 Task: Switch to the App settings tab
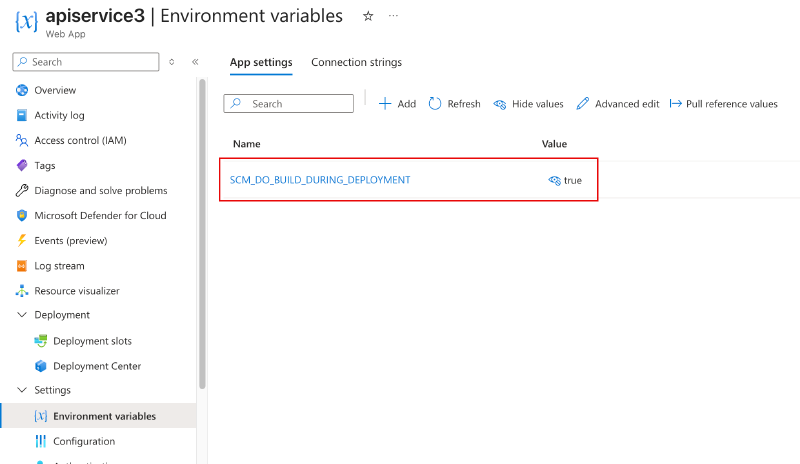[x=261, y=62]
